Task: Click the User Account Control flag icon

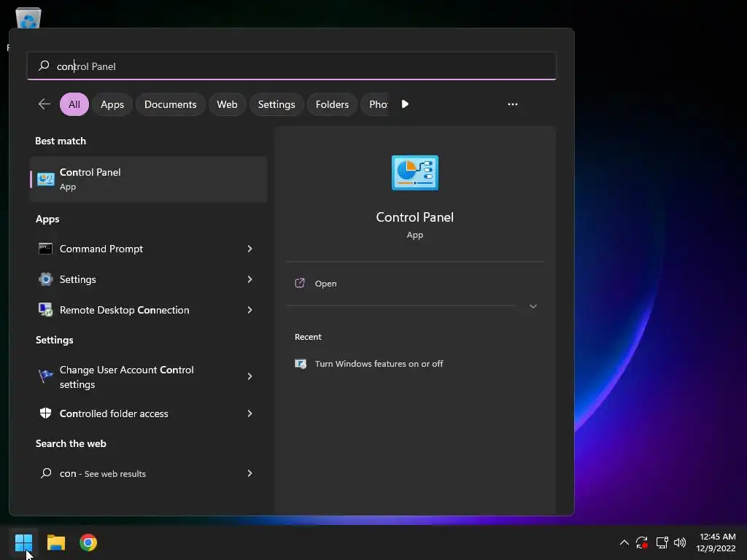Action: click(x=45, y=376)
